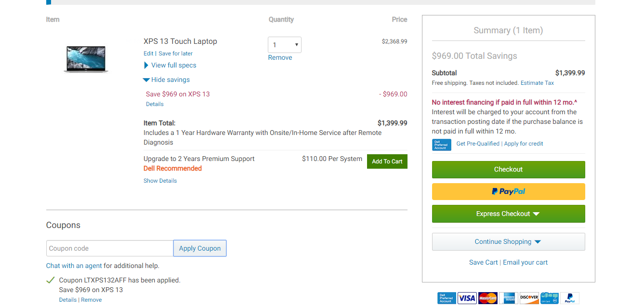The width and height of the screenshot is (644, 308).
Task: Click the No interest financing headline
Action: pyautogui.click(x=504, y=102)
